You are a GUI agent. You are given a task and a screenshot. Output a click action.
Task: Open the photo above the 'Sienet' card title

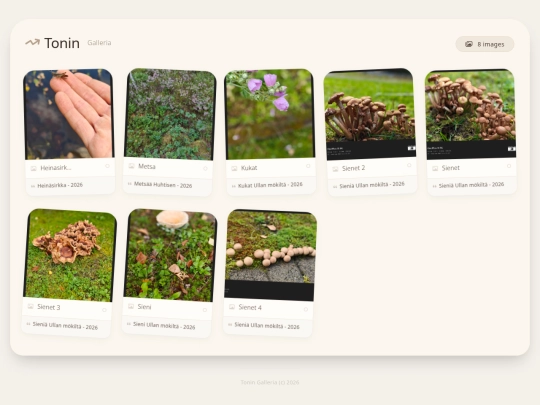[x=470, y=114]
